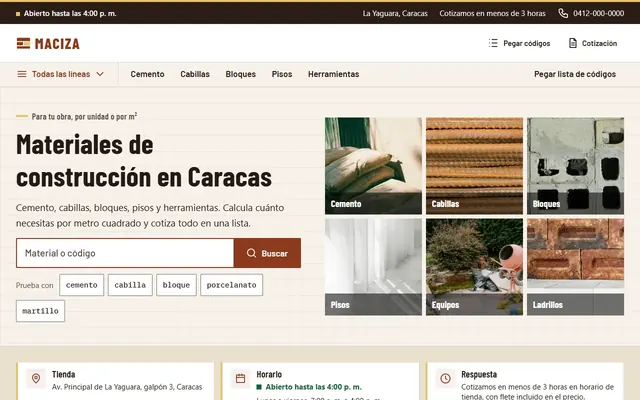Select the porcelanato suggestion chip
This screenshot has height=400, width=640.
point(231,285)
